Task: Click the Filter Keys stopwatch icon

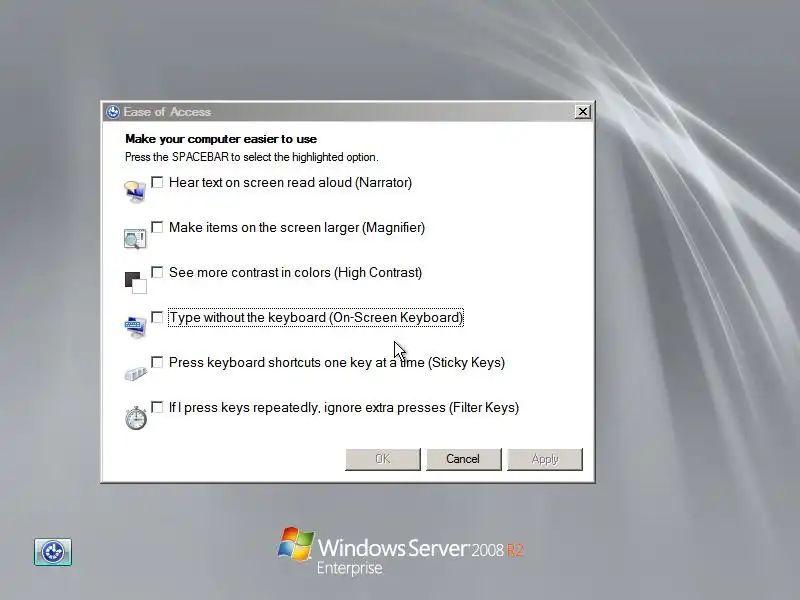Action: tap(136, 417)
